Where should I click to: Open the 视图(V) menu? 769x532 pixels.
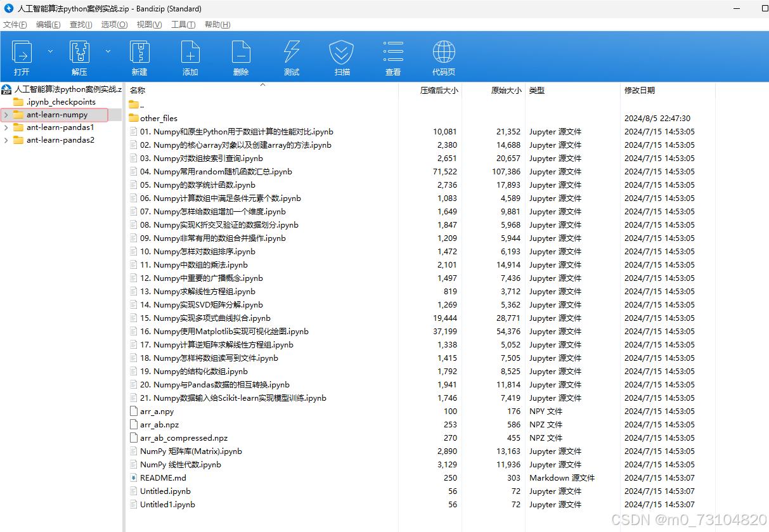149,25
